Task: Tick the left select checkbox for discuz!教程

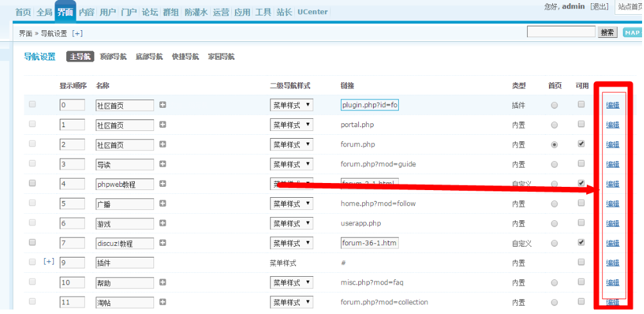Action: tap(33, 243)
